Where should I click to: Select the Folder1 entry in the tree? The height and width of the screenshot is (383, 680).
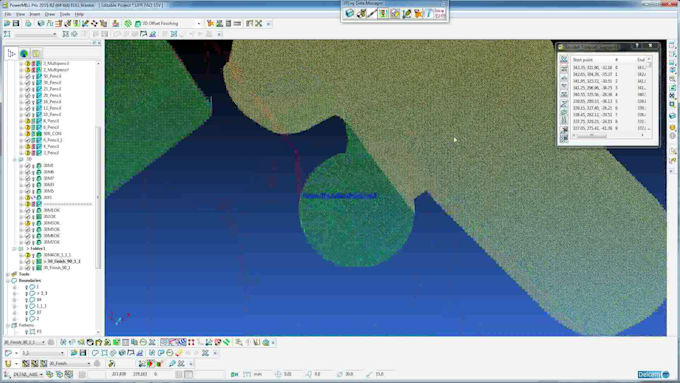[x=36, y=249]
